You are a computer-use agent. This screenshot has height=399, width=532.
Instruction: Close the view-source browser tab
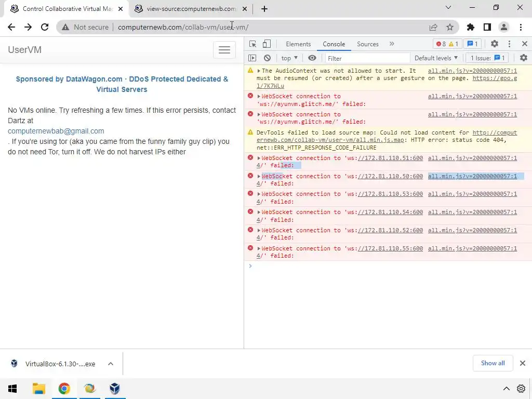pos(245,9)
